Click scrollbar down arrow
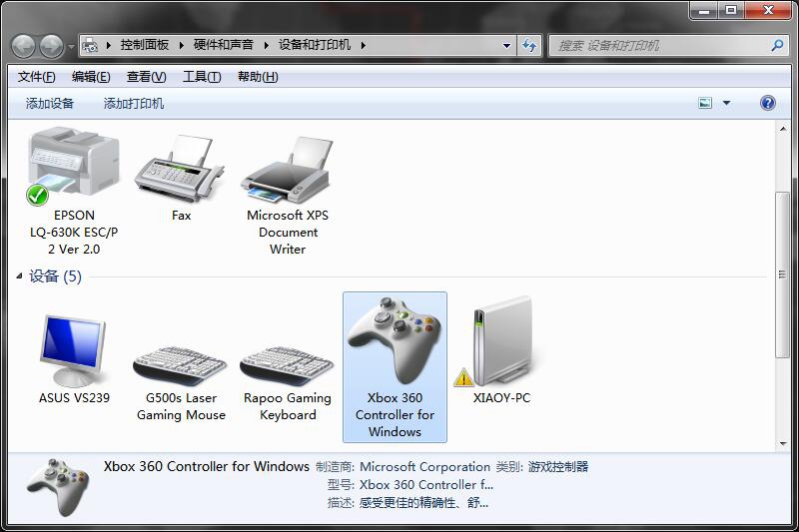The width and height of the screenshot is (799, 532). point(783,444)
